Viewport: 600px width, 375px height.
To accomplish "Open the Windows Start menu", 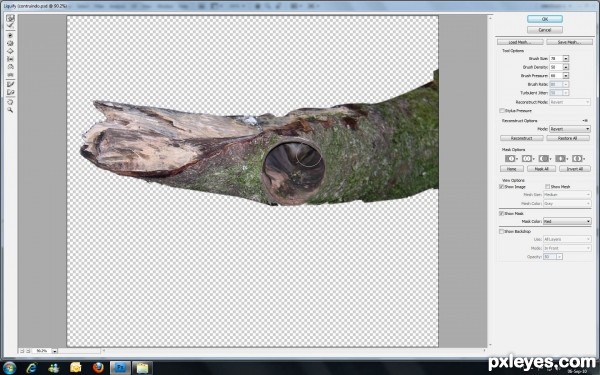I will coord(9,368).
